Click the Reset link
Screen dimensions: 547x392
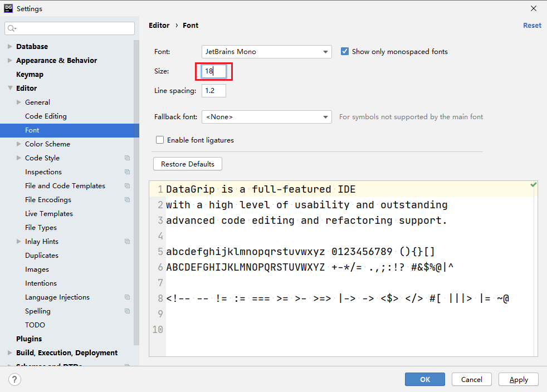pos(532,26)
